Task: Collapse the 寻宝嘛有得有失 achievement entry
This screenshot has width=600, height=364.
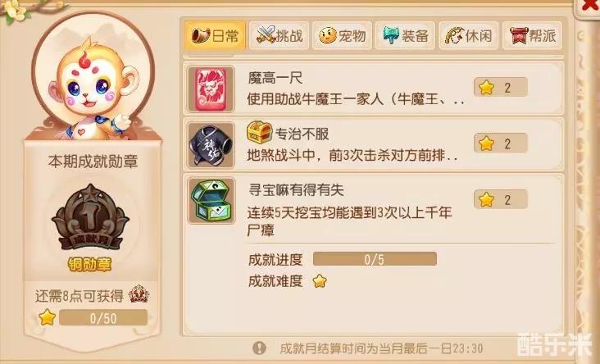Action: [373, 208]
